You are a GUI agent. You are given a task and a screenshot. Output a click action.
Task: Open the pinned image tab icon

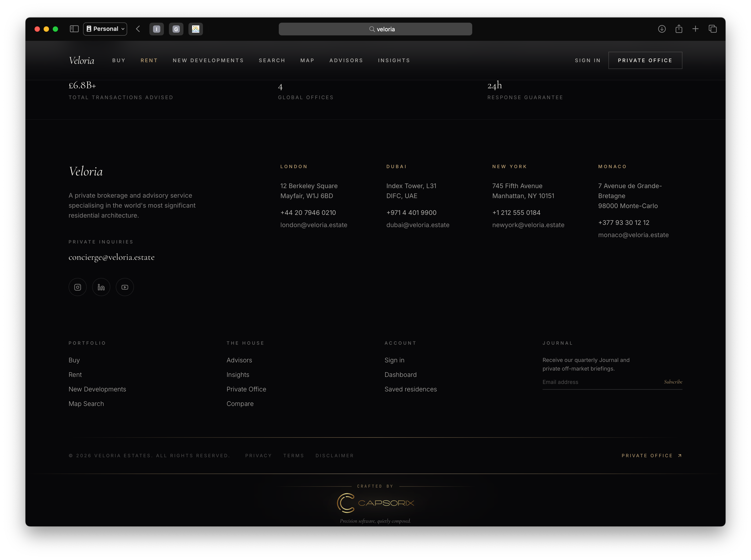click(x=196, y=29)
